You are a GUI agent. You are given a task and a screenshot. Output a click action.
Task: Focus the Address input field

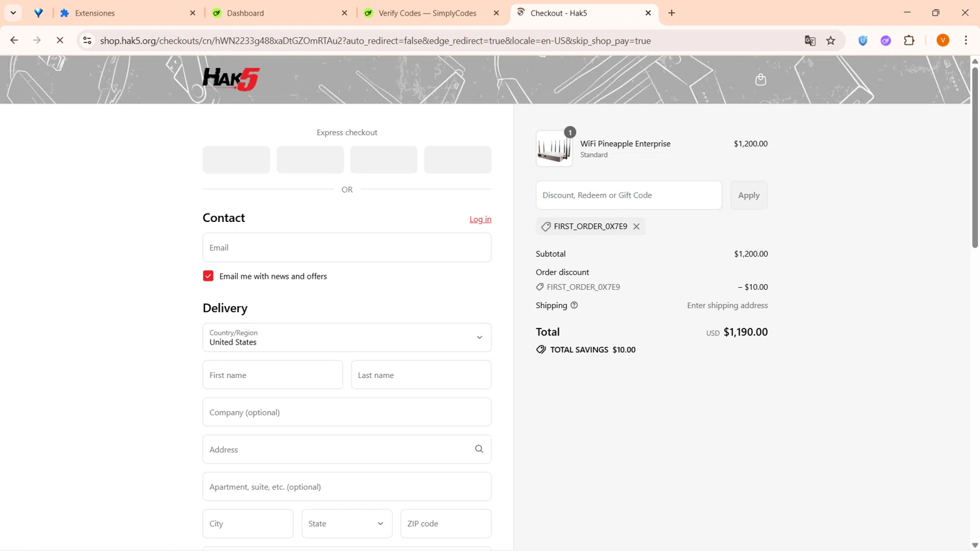[x=347, y=449]
